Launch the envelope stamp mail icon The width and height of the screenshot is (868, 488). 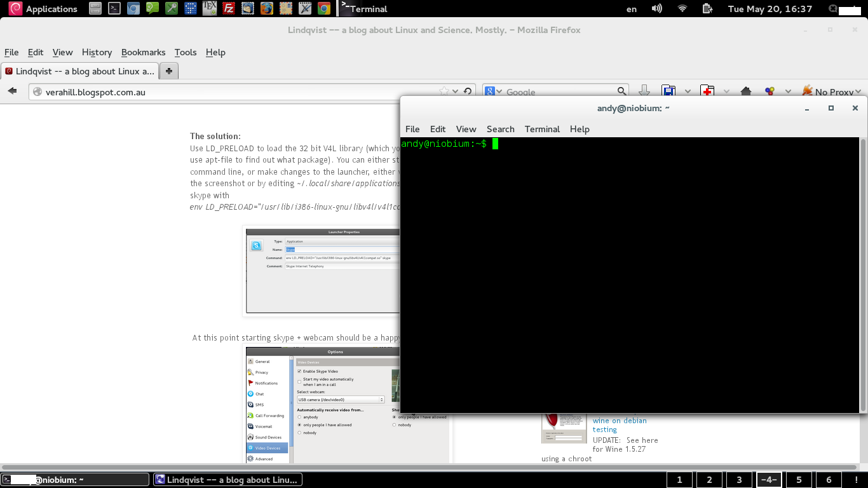tap(286, 9)
